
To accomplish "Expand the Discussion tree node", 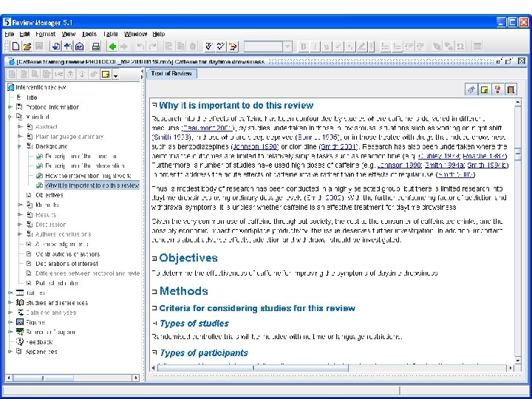I will (20, 225).
